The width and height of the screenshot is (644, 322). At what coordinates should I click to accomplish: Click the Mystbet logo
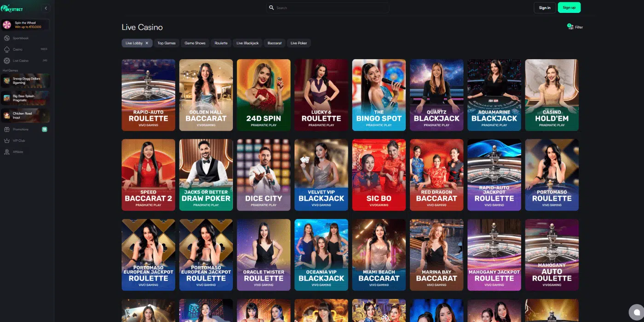[12, 8]
